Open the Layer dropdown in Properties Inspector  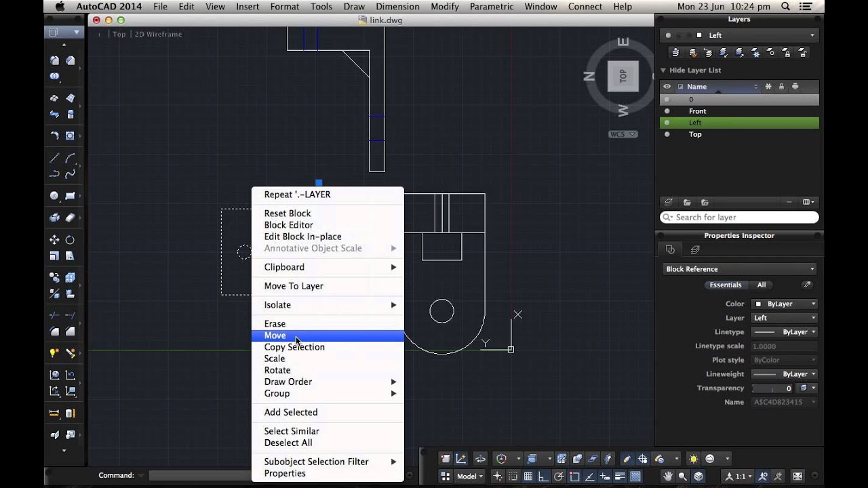[x=785, y=318]
